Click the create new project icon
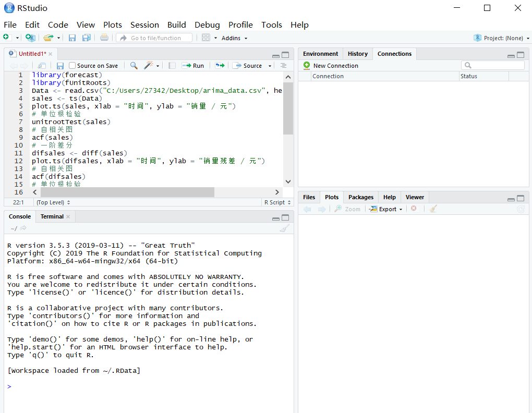 (31, 38)
